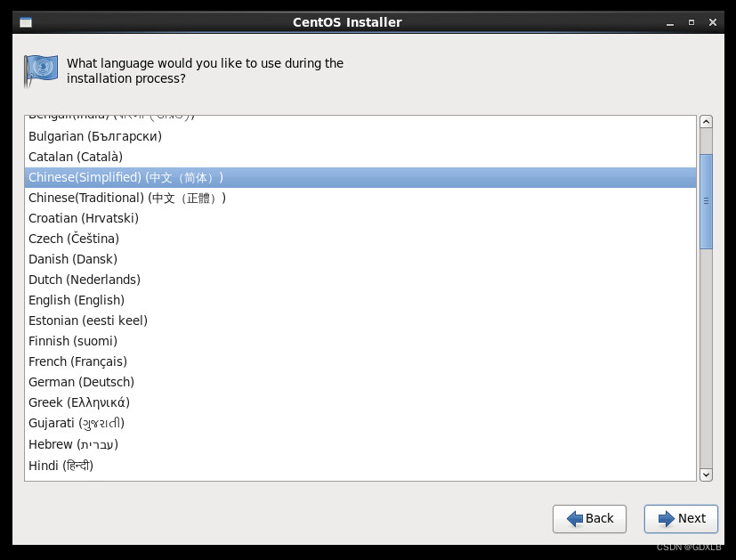
Task: Minimize the CentOS Installer window
Action: point(668,22)
